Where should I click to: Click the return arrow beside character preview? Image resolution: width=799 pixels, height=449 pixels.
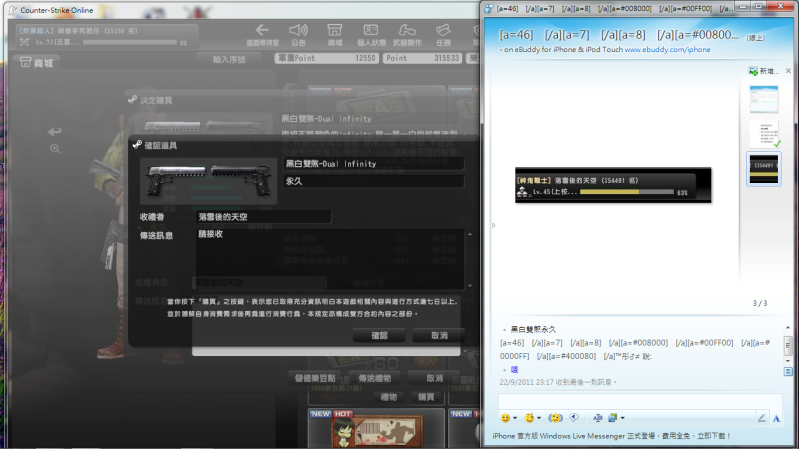(55, 132)
